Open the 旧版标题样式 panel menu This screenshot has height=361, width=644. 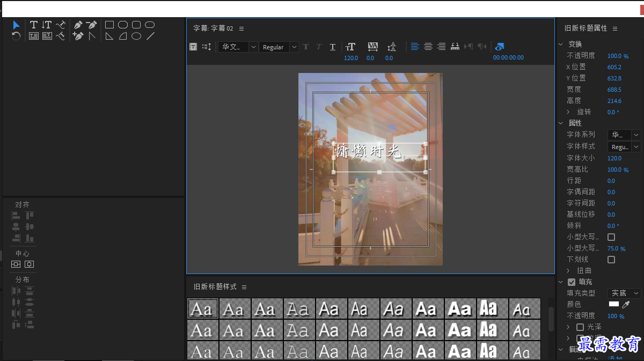click(x=244, y=287)
